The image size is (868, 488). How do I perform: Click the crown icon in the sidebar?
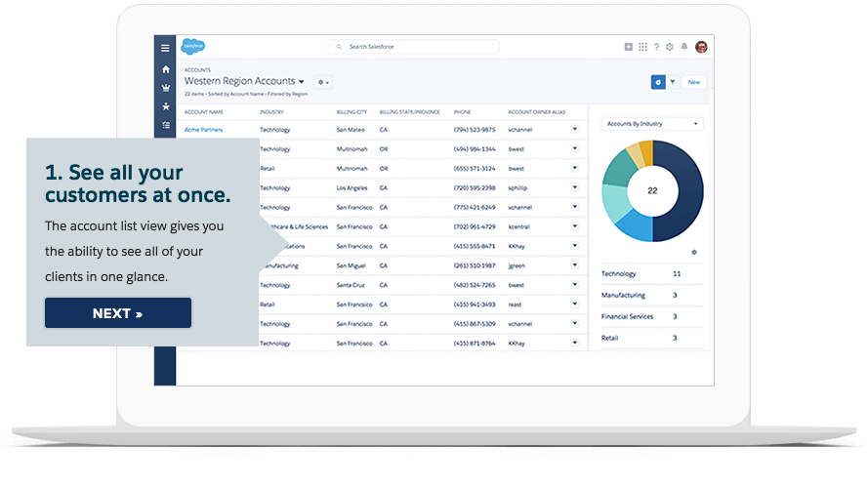pos(165,87)
